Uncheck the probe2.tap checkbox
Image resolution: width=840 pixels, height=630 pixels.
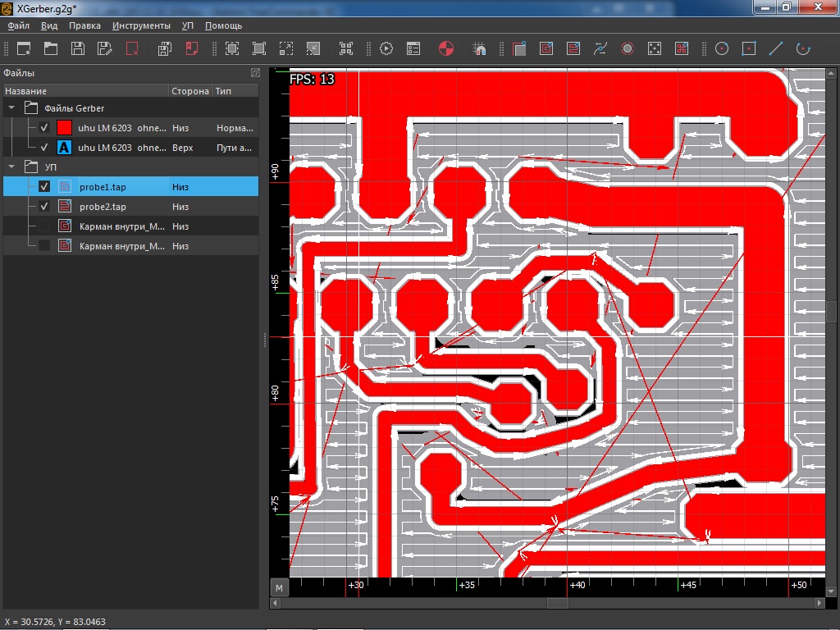[44, 207]
